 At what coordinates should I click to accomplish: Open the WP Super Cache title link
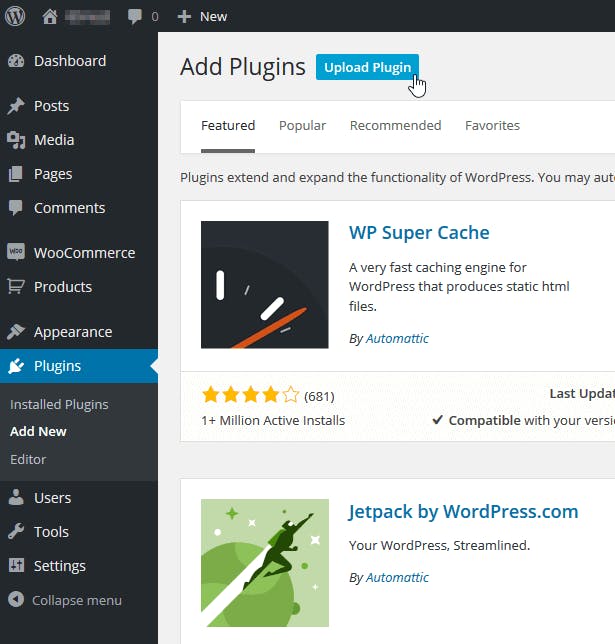coord(419,232)
